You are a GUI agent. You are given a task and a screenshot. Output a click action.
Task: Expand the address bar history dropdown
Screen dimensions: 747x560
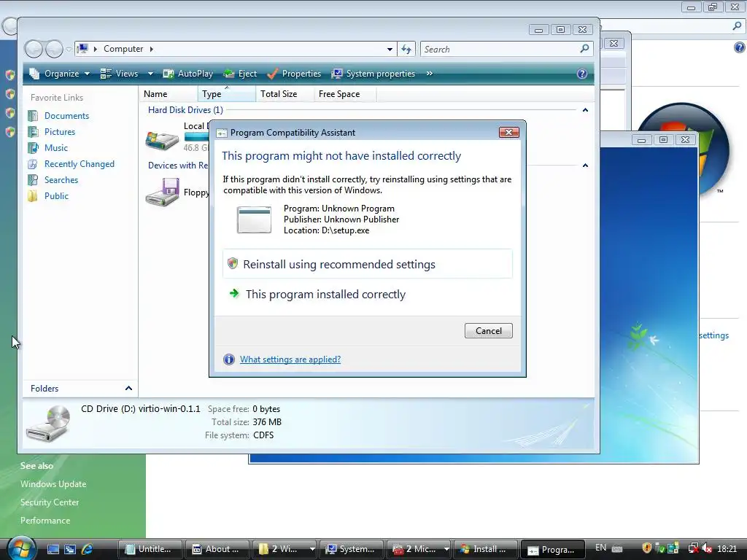[x=390, y=49]
